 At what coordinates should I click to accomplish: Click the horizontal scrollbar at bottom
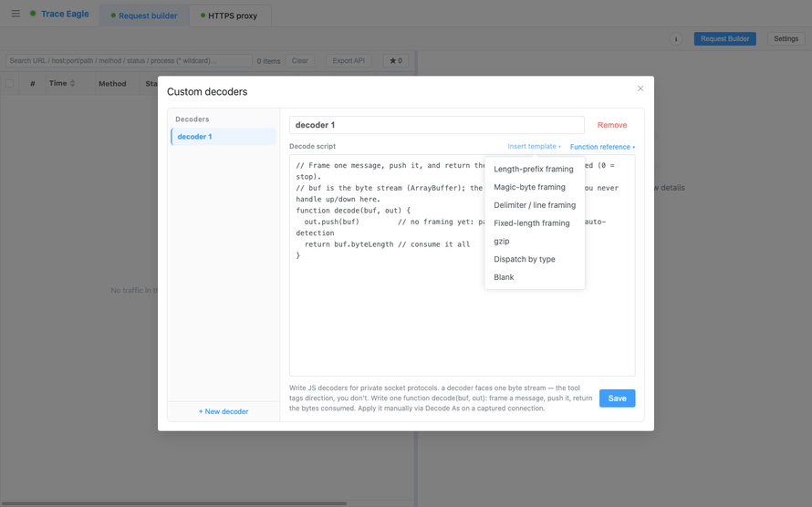click(x=173, y=502)
